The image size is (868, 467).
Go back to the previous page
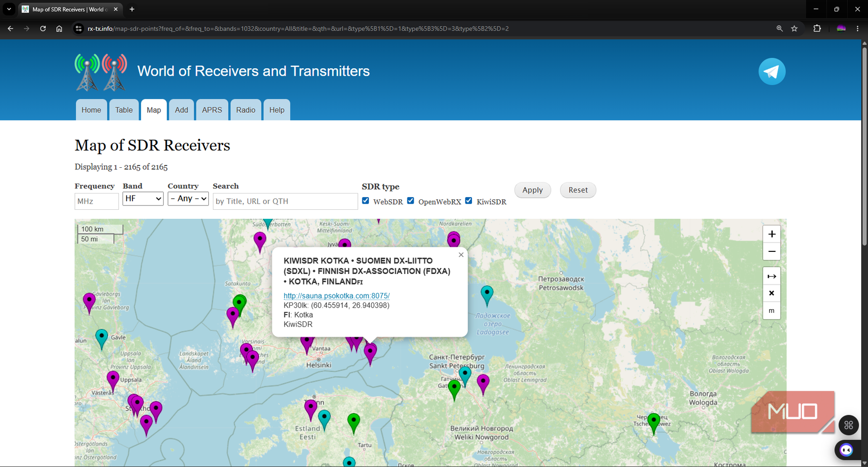(x=11, y=28)
